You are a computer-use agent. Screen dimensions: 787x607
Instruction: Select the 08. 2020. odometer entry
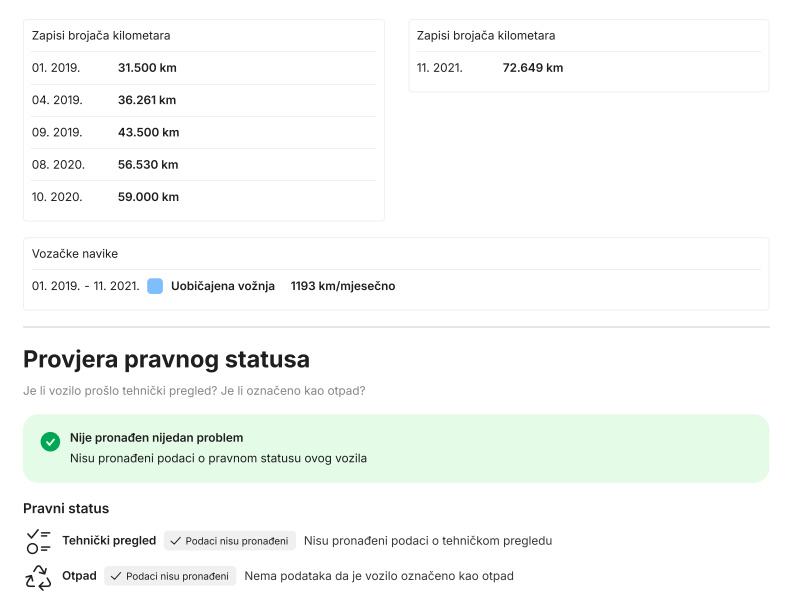point(58,164)
